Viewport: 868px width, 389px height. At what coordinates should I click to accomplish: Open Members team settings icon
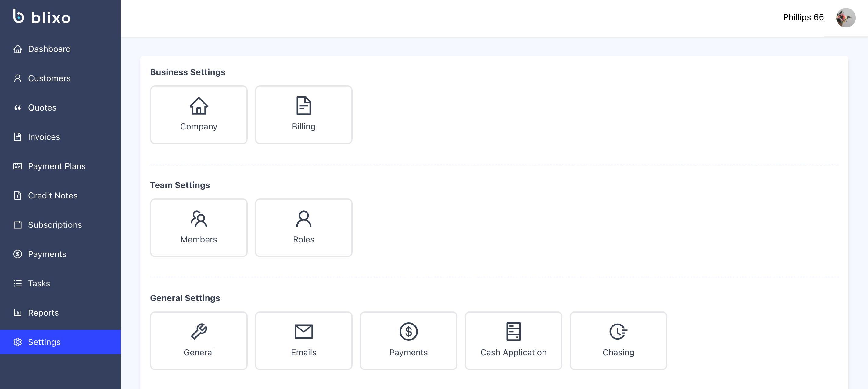coord(199,219)
